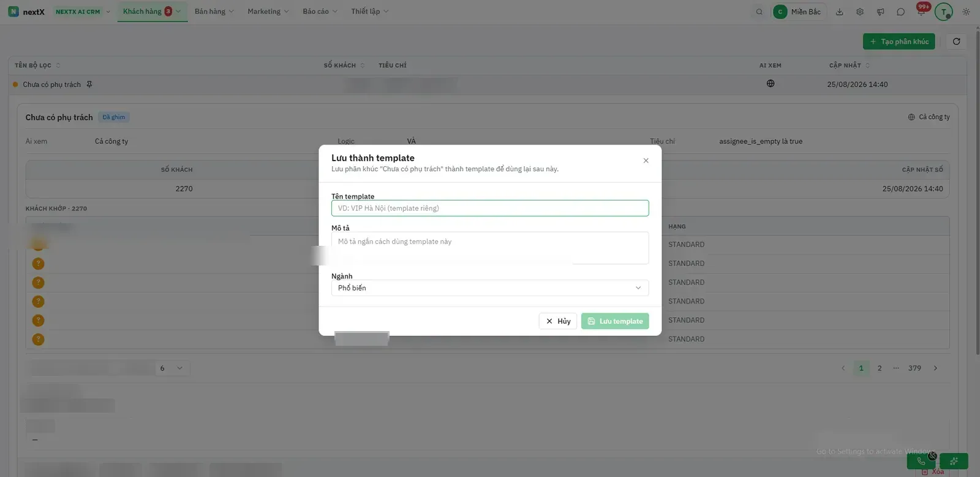Open the Ngành dropdown showing Phổ biến
The height and width of the screenshot is (477, 980).
(x=490, y=288)
